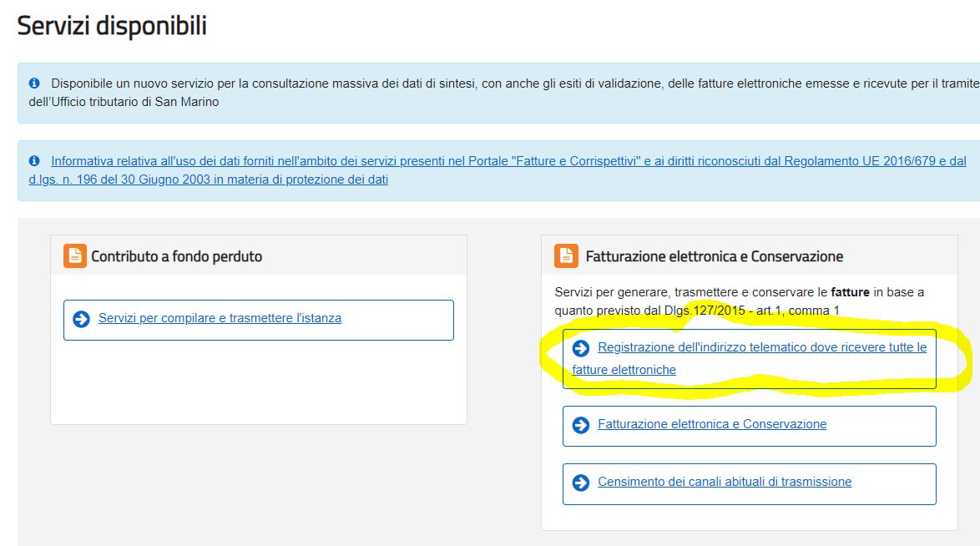Viewport: 980px width, 546px height.
Task: Open Servizi per compilare e trasmettere l'istanza
Action: 220,318
